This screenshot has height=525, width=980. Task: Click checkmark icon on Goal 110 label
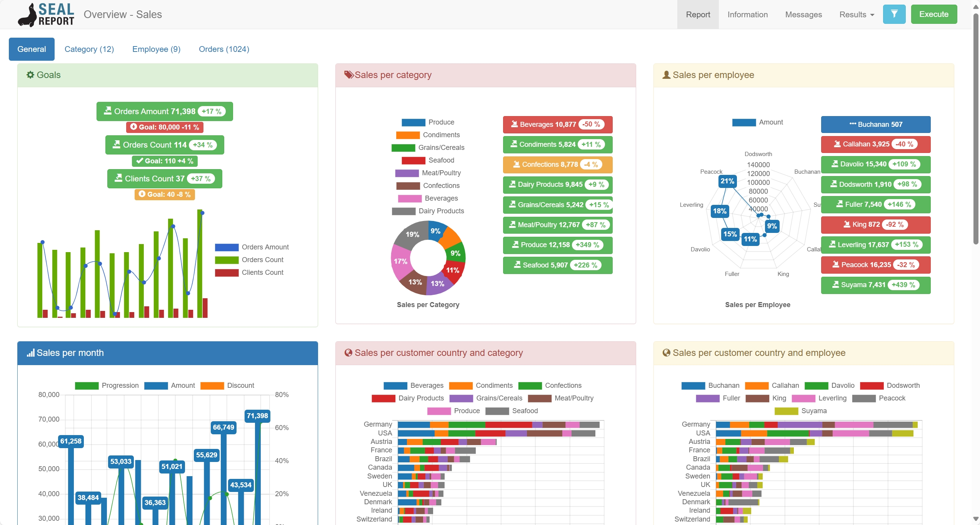click(x=140, y=161)
